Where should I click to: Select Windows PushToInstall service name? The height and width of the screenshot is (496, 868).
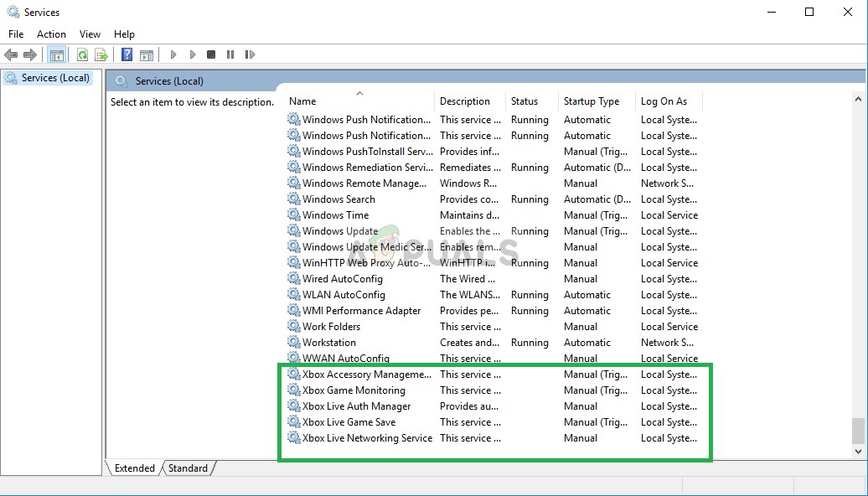click(x=368, y=152)
